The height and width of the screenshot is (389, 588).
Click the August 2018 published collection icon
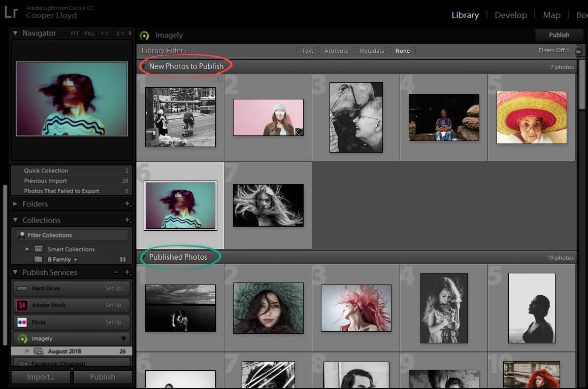click(x=38, y=351)
